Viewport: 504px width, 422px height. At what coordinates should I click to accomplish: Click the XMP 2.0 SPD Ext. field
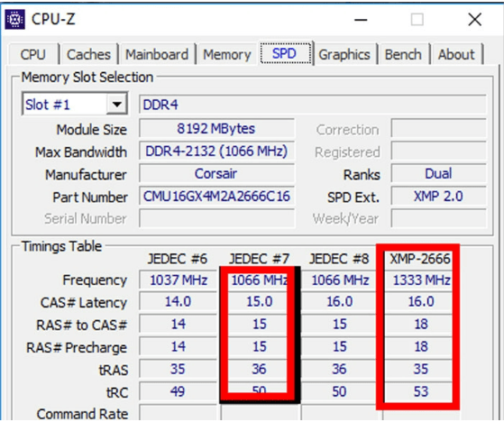point(438,196)
